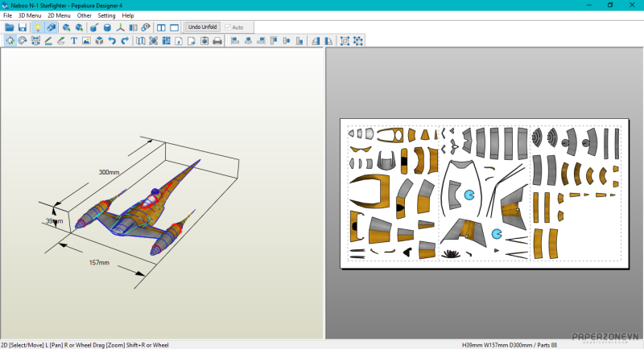Click the 39mm dimension label
Viewport: 644px width, 349px height.
point(55,221)
